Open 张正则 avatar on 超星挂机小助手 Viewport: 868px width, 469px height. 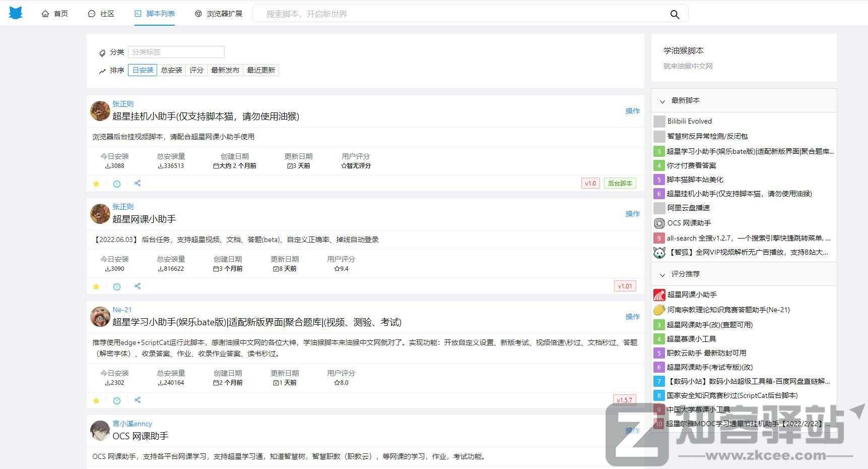(100, 111)
